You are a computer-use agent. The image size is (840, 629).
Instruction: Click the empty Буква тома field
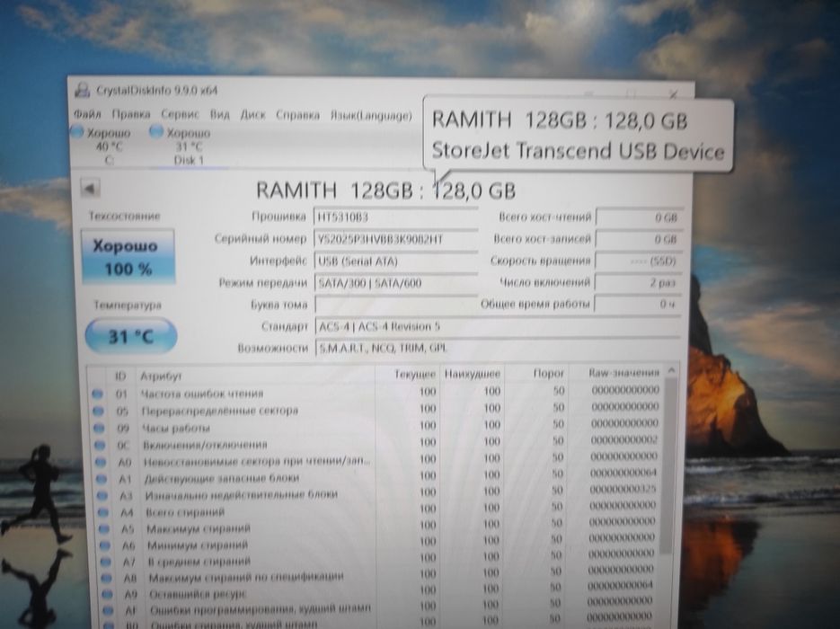point(396,305)
